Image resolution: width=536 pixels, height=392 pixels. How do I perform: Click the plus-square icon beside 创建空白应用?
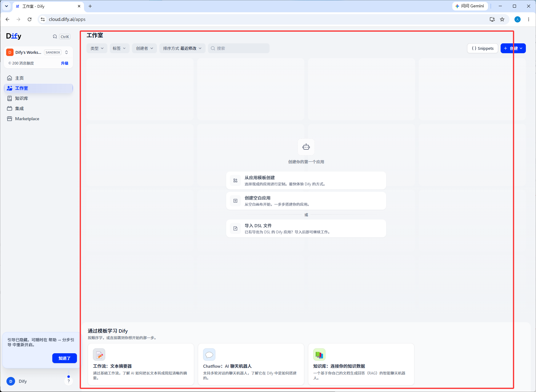(235, 201)
